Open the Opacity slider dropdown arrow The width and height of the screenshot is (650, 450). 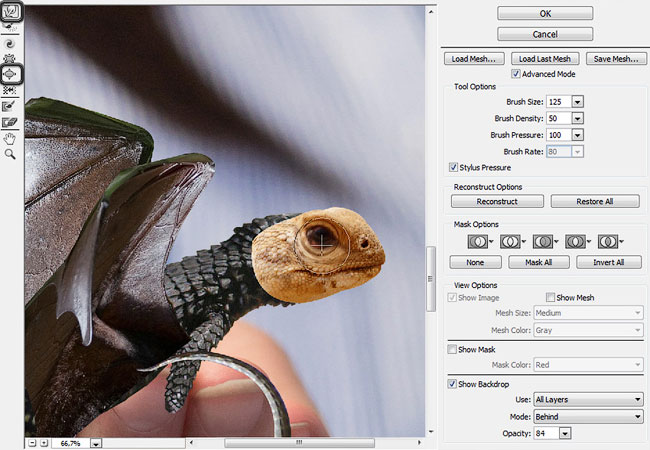pos(565,433)
